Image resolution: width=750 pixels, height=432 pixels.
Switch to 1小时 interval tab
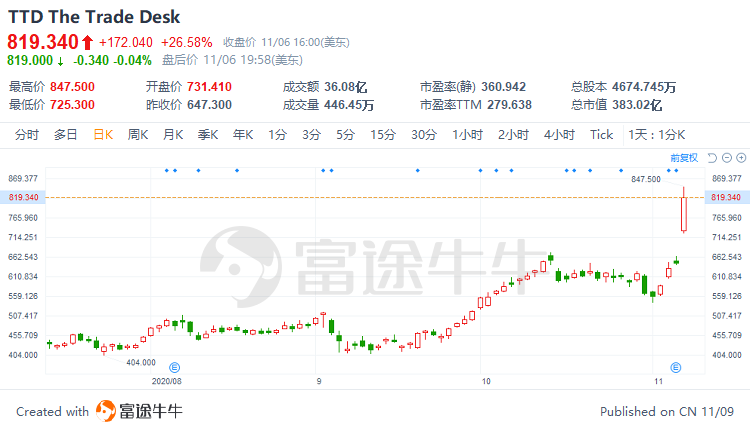[467, 135]
